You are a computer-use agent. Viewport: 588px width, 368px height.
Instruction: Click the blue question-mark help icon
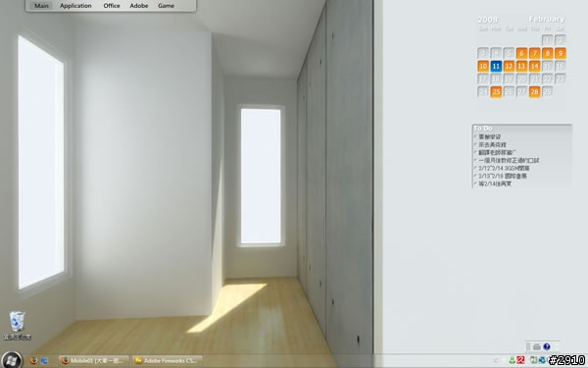tap(547, 346)
